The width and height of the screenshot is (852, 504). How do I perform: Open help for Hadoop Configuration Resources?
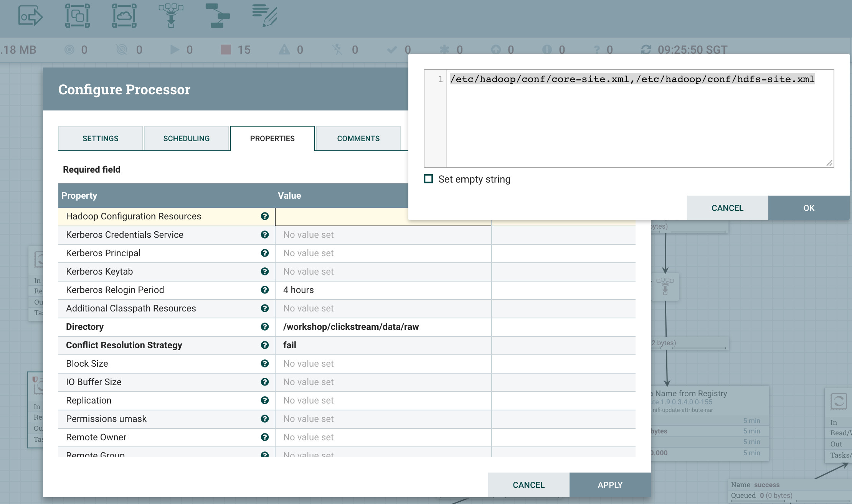coord(264,216)
